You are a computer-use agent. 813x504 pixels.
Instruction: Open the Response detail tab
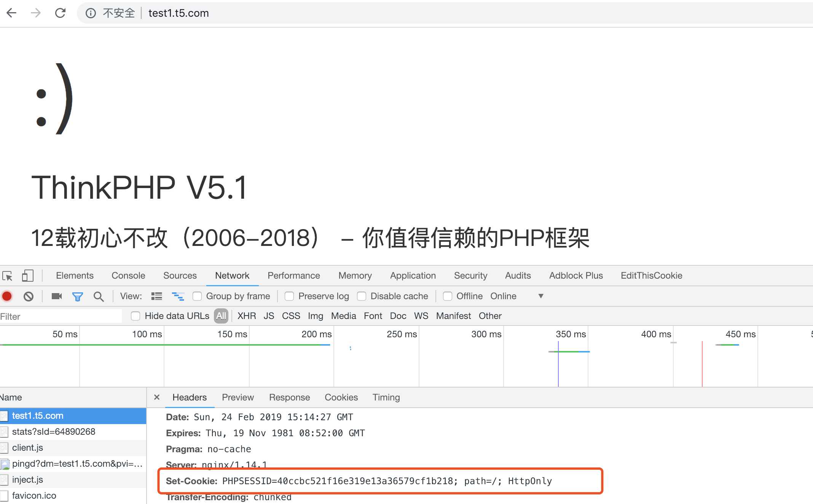coord(290,397)
